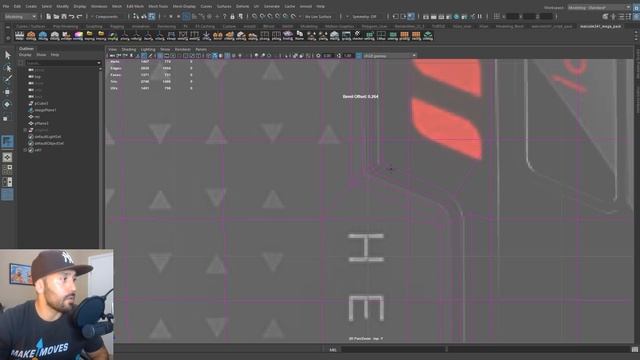Click the lock selection padlock icon
Screen dimensions: 640x360
point(233,17)
